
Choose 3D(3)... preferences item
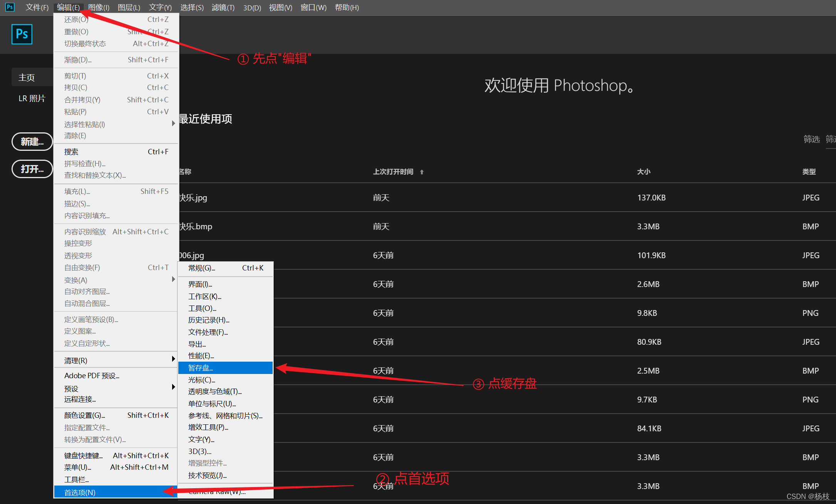point(225,451)
